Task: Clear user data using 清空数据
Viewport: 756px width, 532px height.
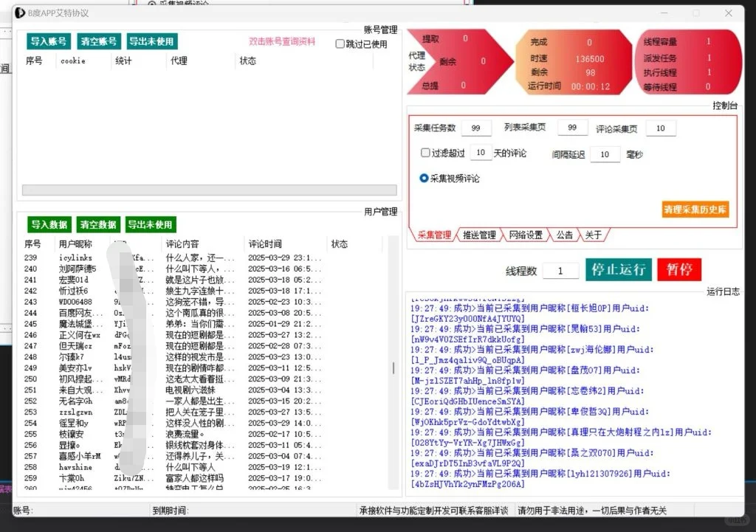Action: point(98,224)
